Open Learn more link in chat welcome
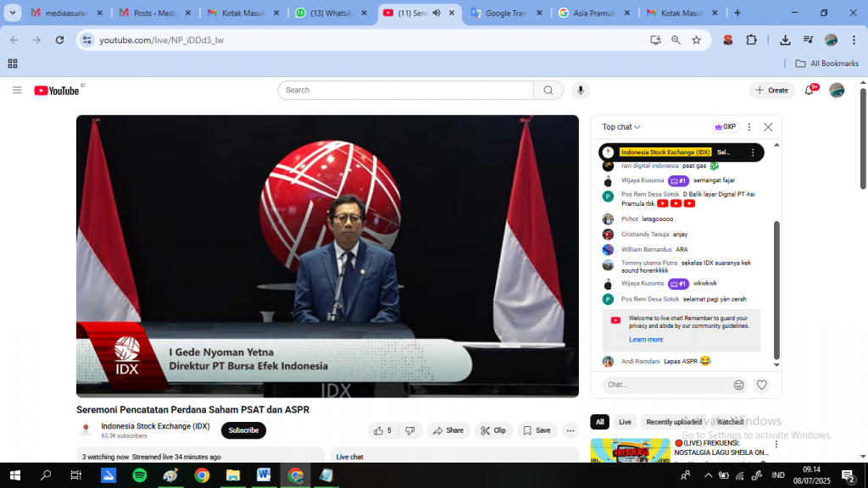868x488 pixels. coord(645,340)
